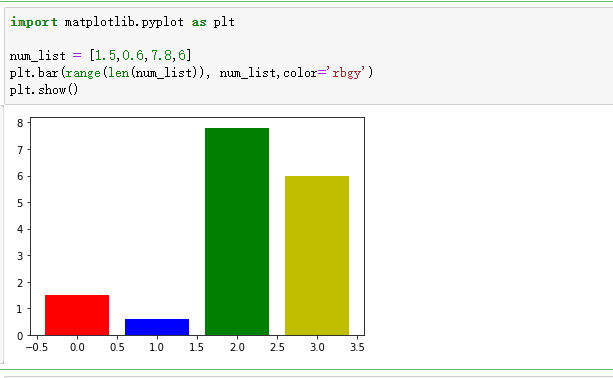
Task: Click the green bar in chart
Action: (237, 231)
